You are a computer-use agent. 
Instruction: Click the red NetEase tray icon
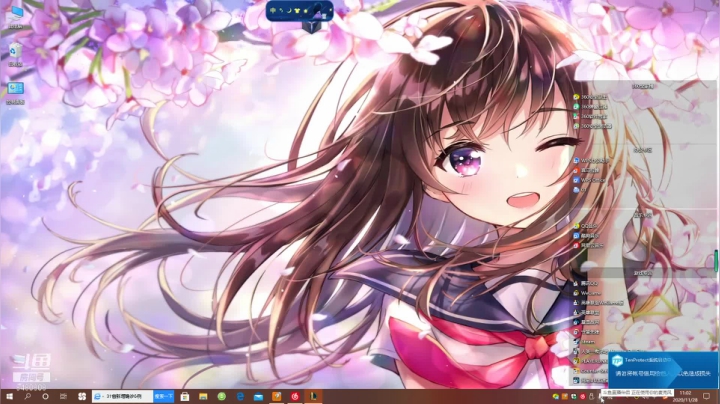582,397
